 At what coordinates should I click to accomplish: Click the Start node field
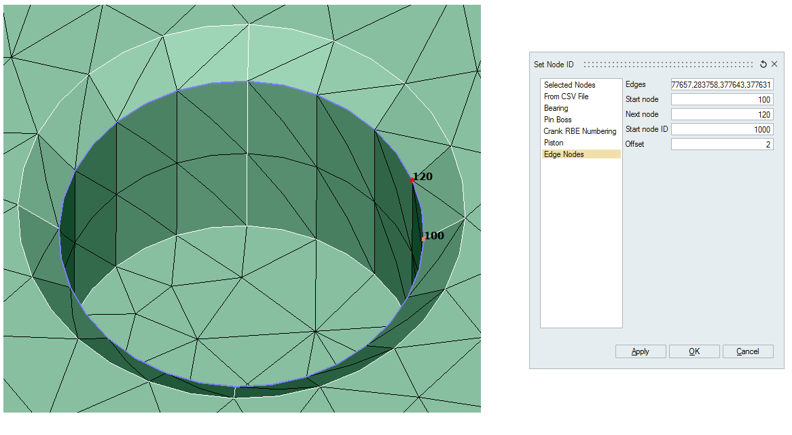(x=721, y=100)
